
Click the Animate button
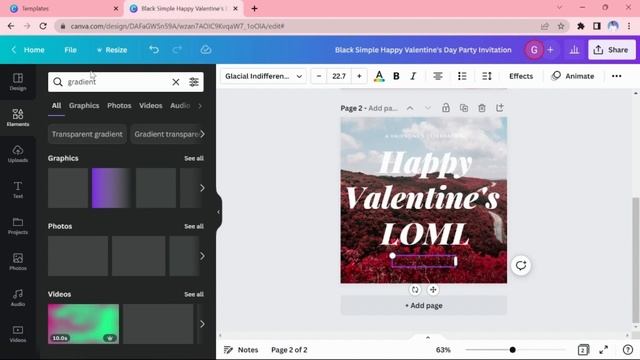pyautogui.click(x=573, y=76)
